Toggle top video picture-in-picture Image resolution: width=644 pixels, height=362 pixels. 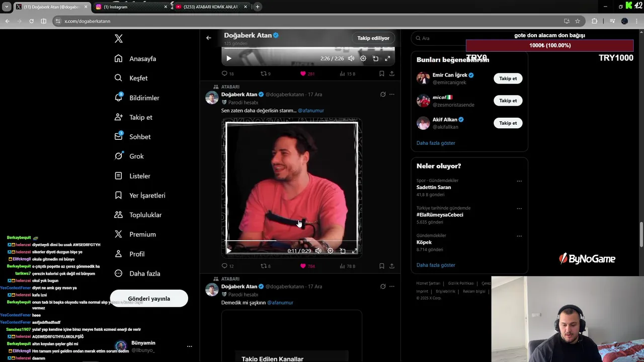375,58
